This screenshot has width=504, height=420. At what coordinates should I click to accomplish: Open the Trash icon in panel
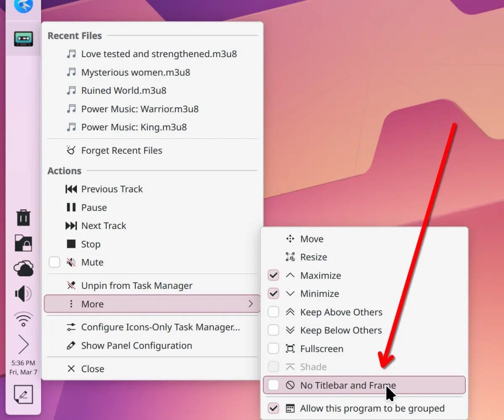pyautogui.click(x=24, y=218)
